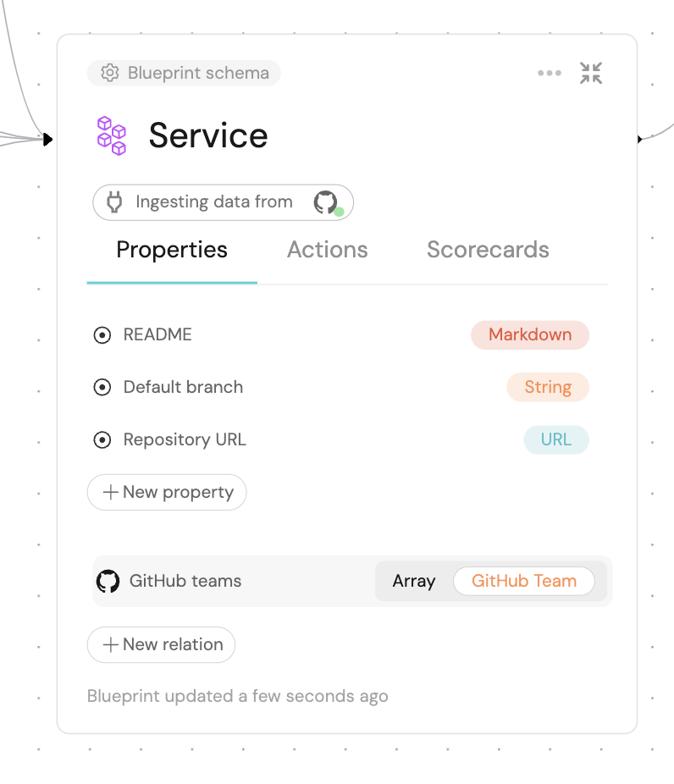Open the Properties tab
The width and height of the screenshot is (674, 784).
click(172, 250)
